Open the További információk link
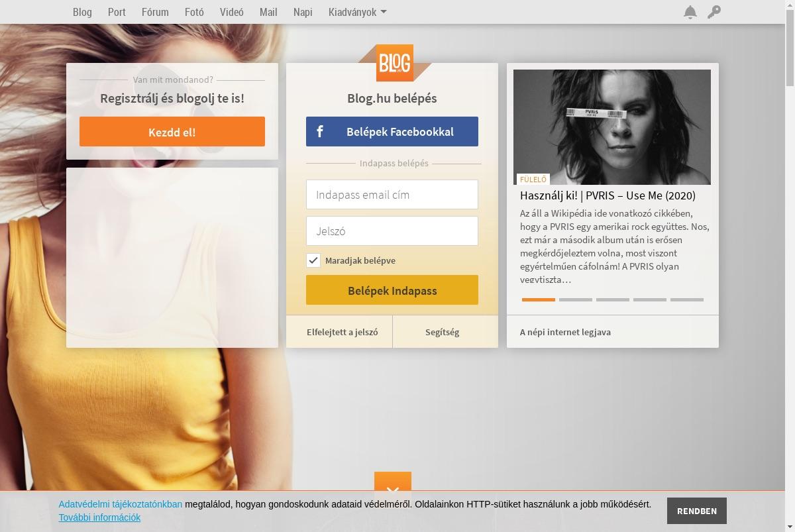The width and height of the screenshot is (795, 532). [99, 517]
